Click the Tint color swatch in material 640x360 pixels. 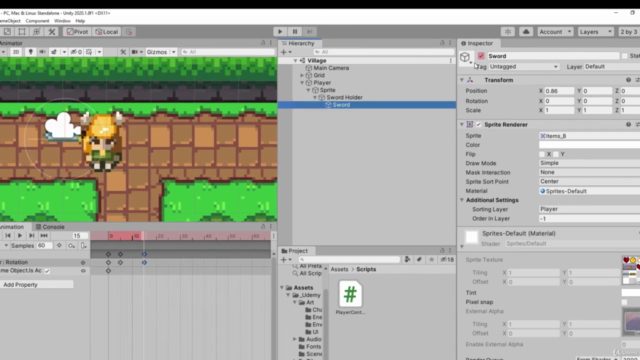(x=631, y=293)
